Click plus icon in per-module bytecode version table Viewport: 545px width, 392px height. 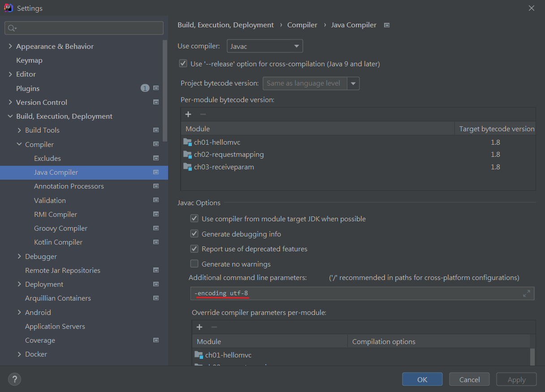click(x=188, y=114)
